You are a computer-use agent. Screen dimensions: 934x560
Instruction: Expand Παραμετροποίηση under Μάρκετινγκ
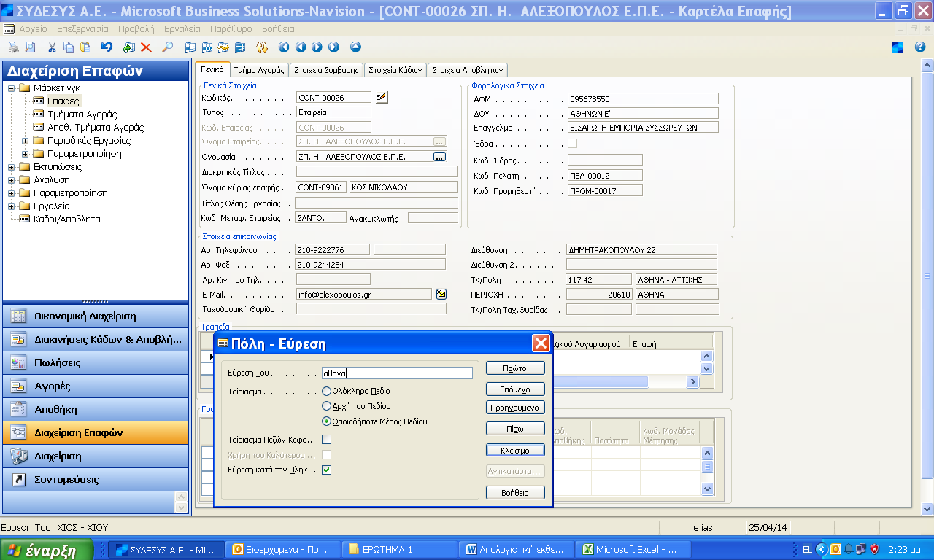click(x=25, y=154)
